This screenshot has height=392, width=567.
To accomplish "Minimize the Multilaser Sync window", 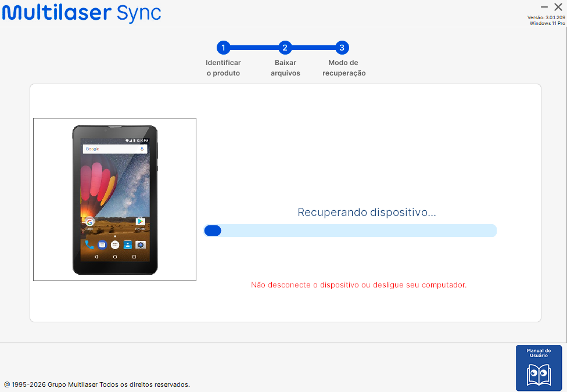I will (x=544, y=7).
